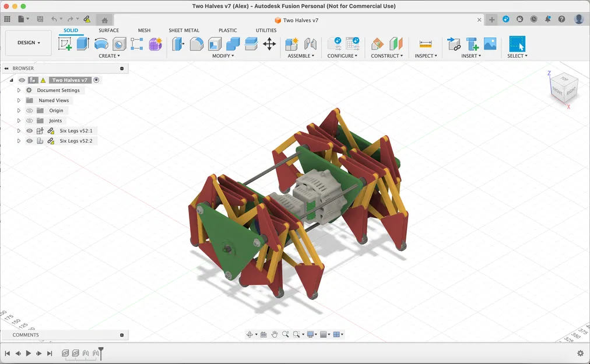
Task: Open the Comments panel
Action: (x=25, y=335)
